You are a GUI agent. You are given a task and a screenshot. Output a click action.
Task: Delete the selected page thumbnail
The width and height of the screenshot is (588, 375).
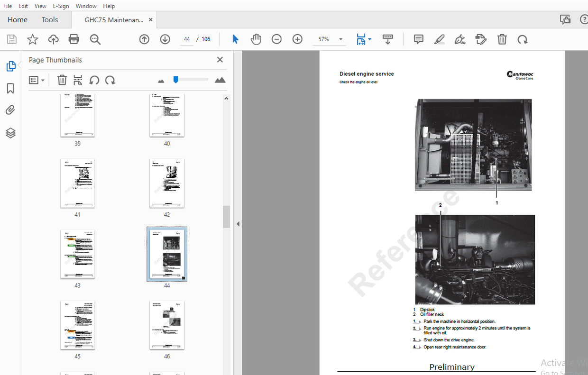(62, 80)
